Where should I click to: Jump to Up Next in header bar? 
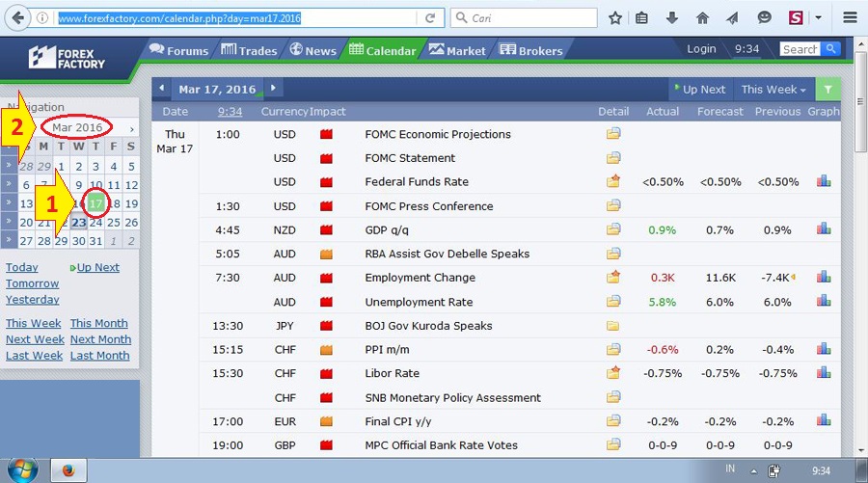coord(700,89)
